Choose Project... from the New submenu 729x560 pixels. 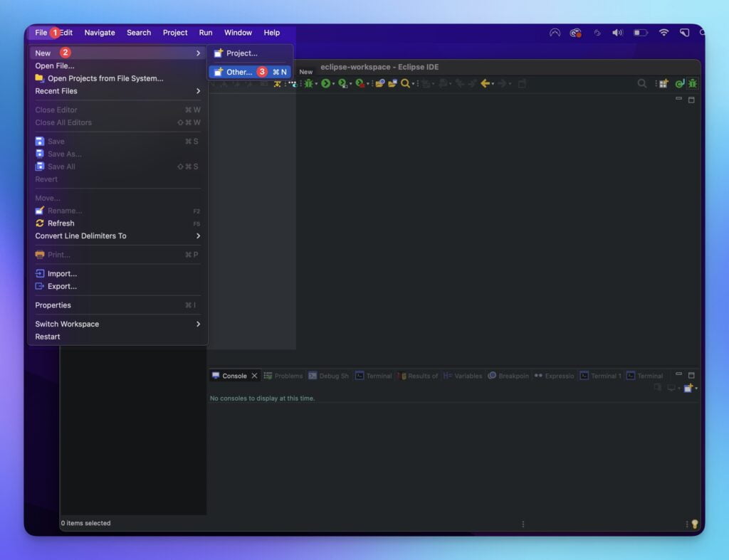[250, 53]
